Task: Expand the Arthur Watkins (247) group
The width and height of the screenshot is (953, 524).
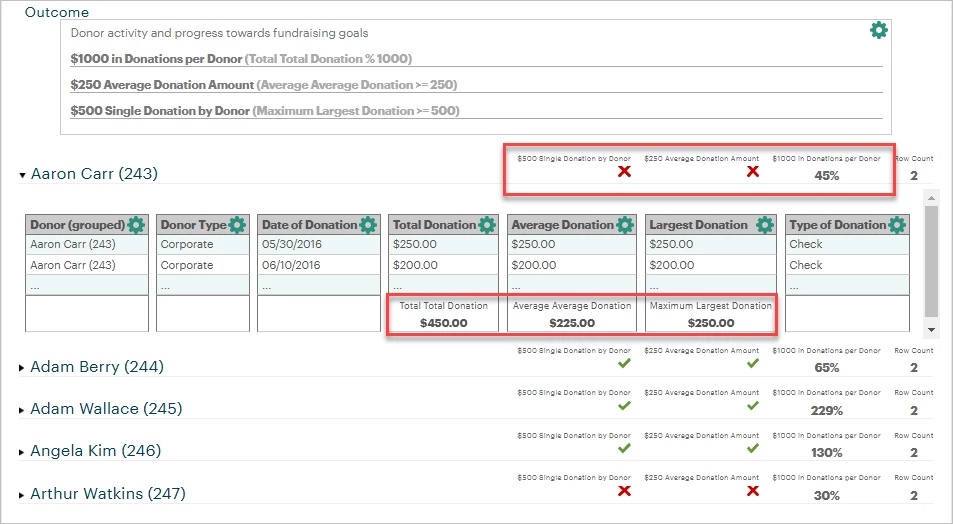Action: (x=22, y=495)
